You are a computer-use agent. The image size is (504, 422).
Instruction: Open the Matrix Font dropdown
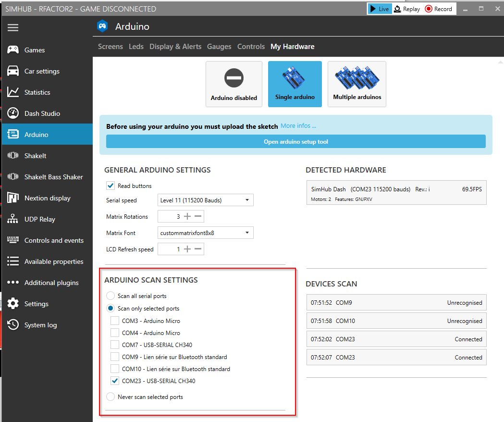tap(205, 233)
